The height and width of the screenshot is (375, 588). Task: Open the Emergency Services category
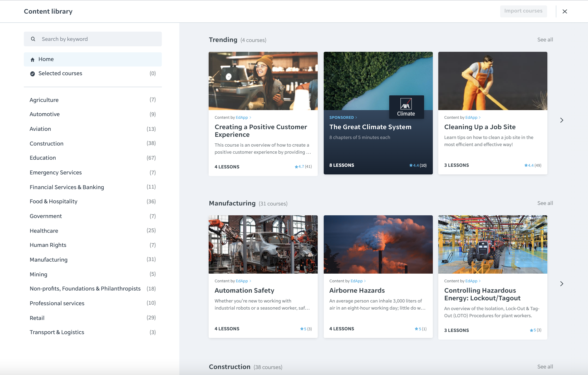click(x=93, y=173)
